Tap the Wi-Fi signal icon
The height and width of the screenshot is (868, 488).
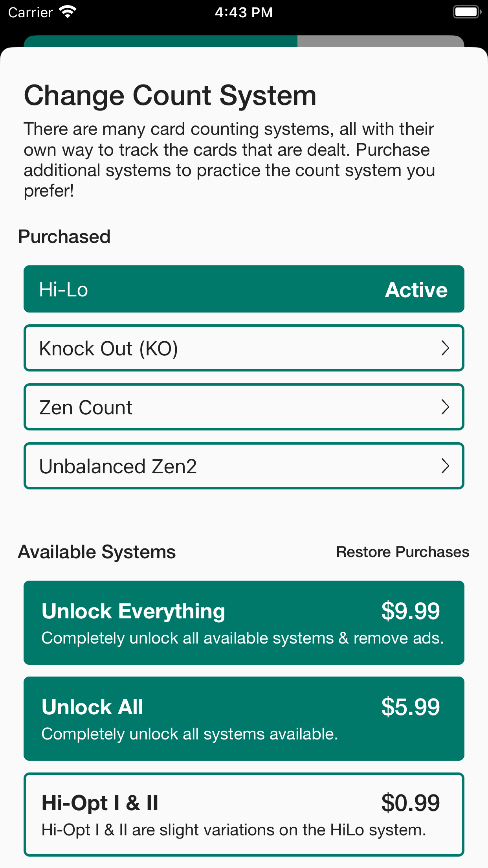67,12
